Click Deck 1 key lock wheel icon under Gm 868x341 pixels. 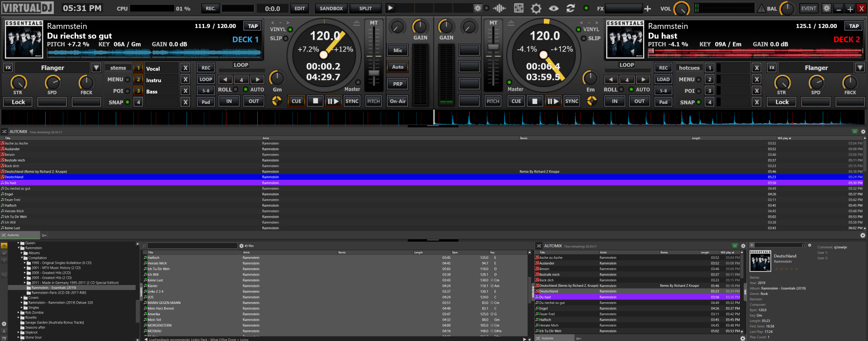pos(277,101)
